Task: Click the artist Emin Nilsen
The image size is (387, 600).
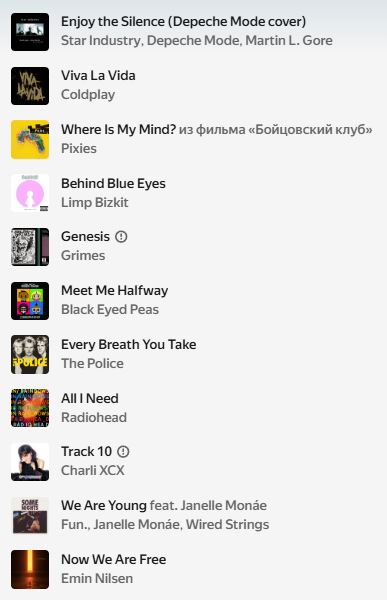Action: (x=97, y=579)
